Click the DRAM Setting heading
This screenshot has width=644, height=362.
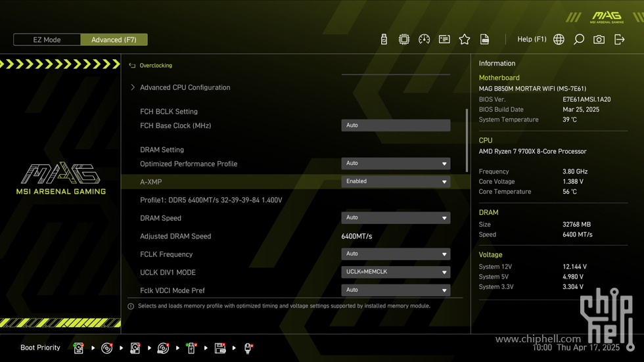point(162,150)
